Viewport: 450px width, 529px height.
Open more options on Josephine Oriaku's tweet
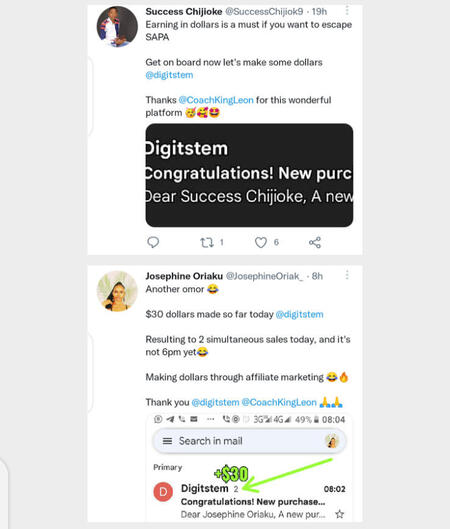347,275
